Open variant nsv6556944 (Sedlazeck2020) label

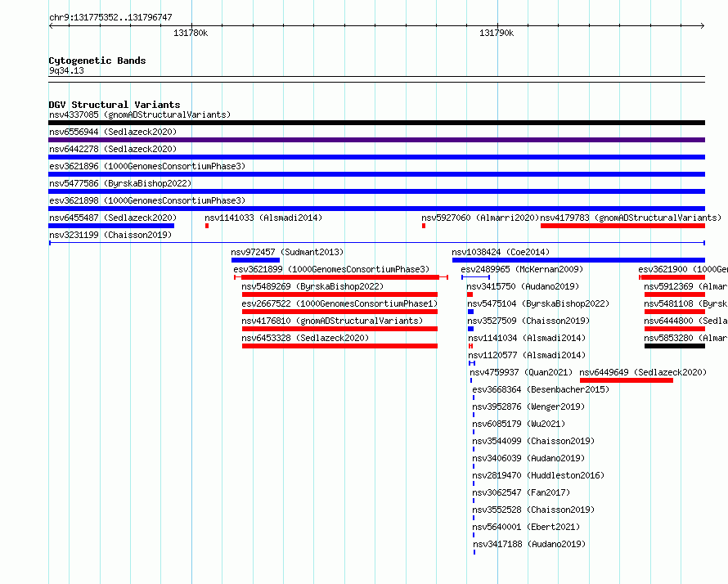coord(113,132)
